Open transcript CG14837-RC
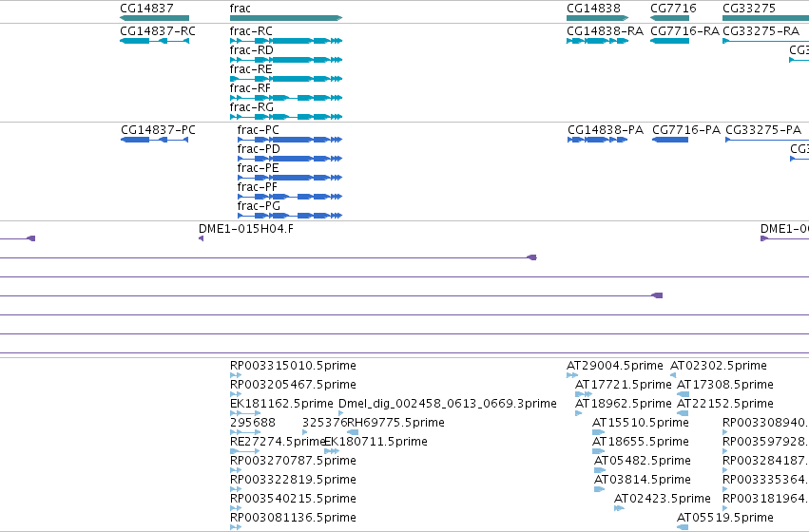 point(154,41)
